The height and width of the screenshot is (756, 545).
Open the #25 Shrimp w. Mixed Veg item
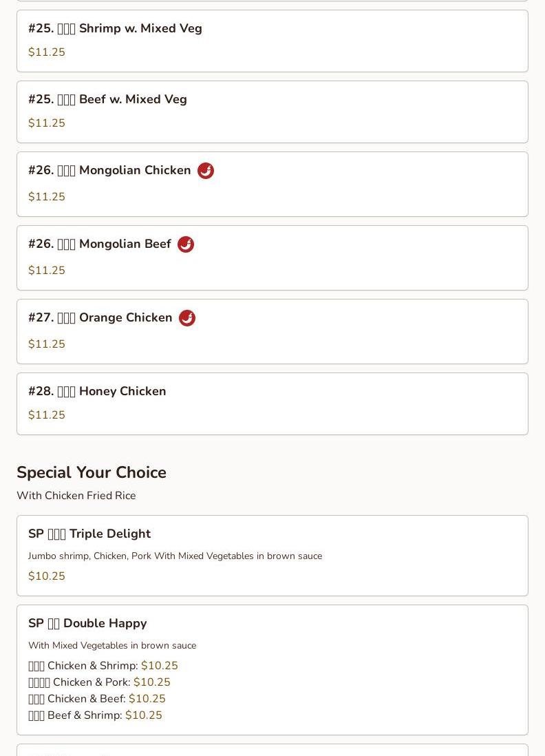[x=272, y=41]
